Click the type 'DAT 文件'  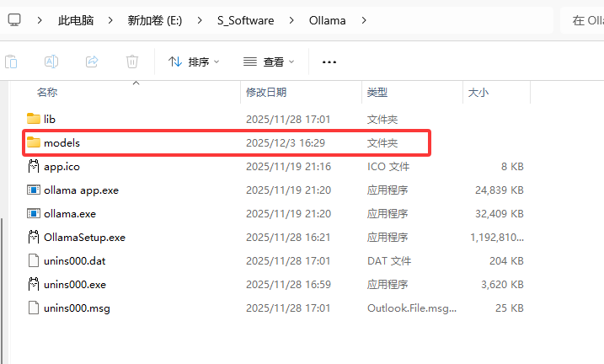(389, 261)
